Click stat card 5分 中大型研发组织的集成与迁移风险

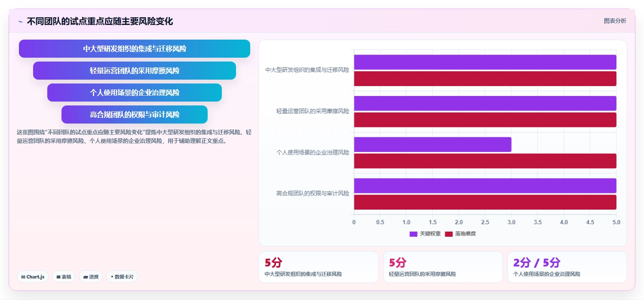[x=319, y=267]
